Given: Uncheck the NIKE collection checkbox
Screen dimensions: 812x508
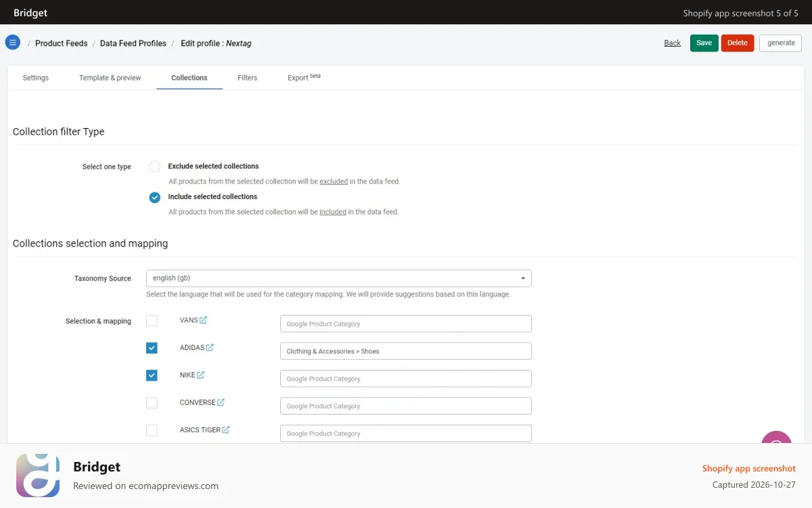Looking at the screenshot, I should [152, 375].
